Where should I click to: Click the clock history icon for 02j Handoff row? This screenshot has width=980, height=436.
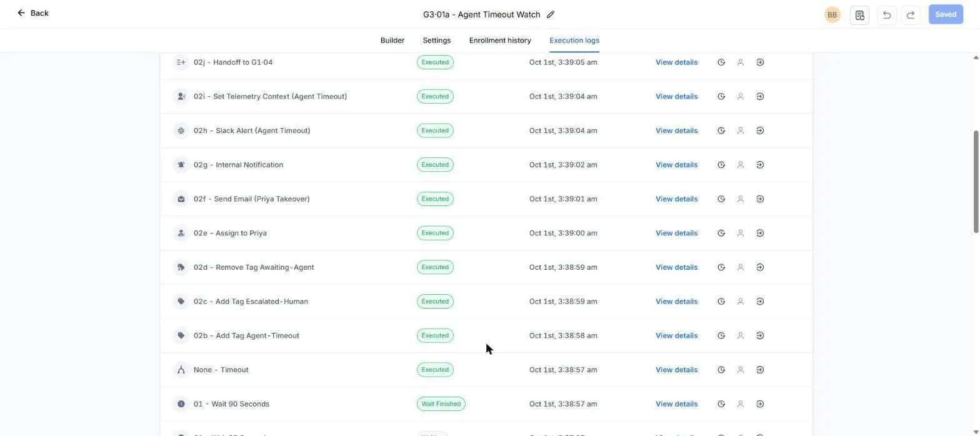tap(721, 62)
